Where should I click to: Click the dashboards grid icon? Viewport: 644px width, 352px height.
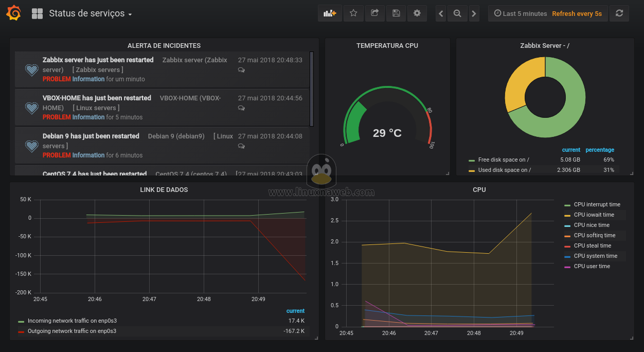tap(37, 14)
